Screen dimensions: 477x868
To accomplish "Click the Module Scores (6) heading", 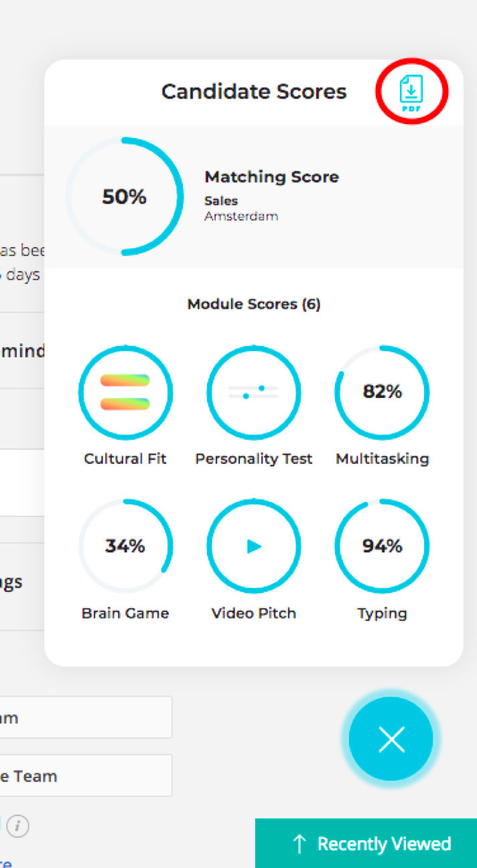I will point(254,304).
